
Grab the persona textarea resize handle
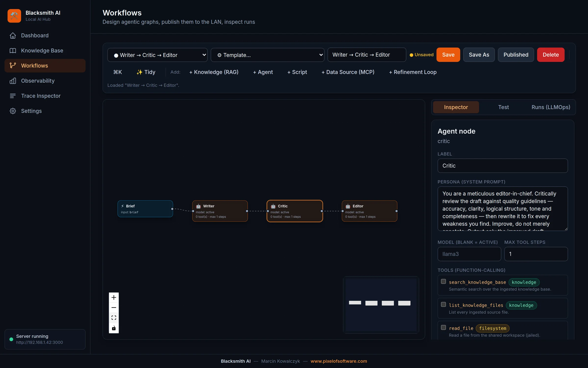(566, 229)
